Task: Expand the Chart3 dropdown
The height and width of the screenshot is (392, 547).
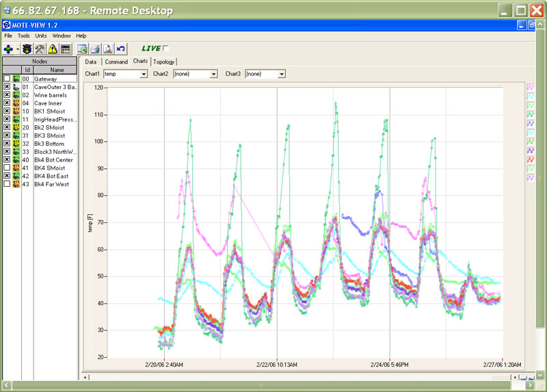Action: click(x=282, y=74)
